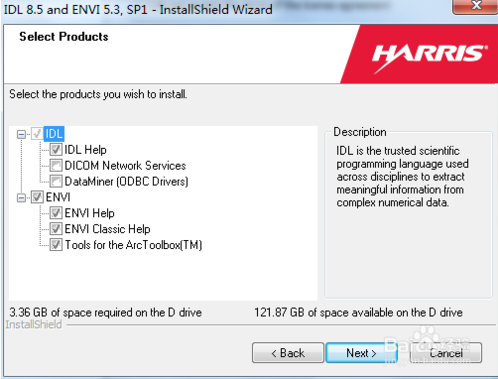Click the IDL description text
Image resolution: width=498 pixels, height=379 pixels.
click(x=402, y=177)
